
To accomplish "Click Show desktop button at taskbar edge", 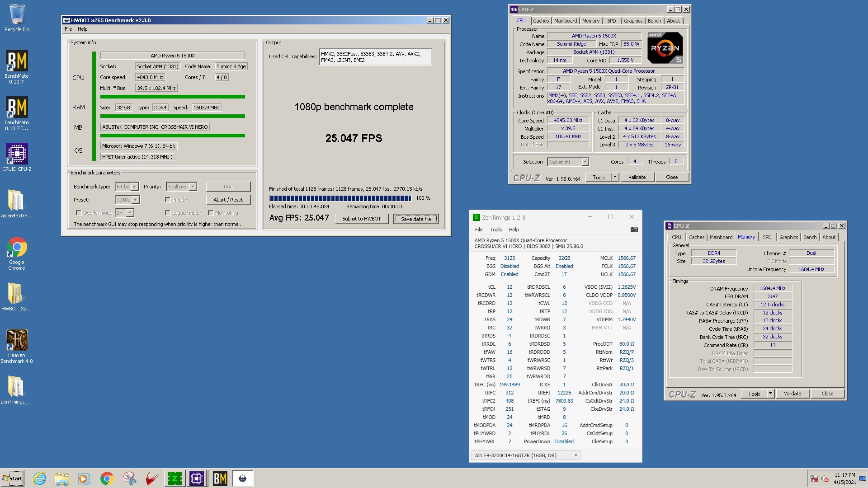I will pos(863,479).
